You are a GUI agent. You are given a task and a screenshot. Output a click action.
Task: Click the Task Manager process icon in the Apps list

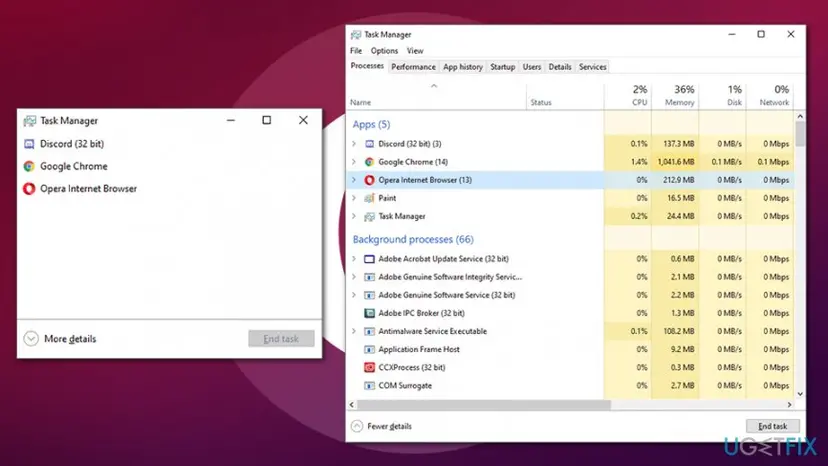(x=370, y=216)
